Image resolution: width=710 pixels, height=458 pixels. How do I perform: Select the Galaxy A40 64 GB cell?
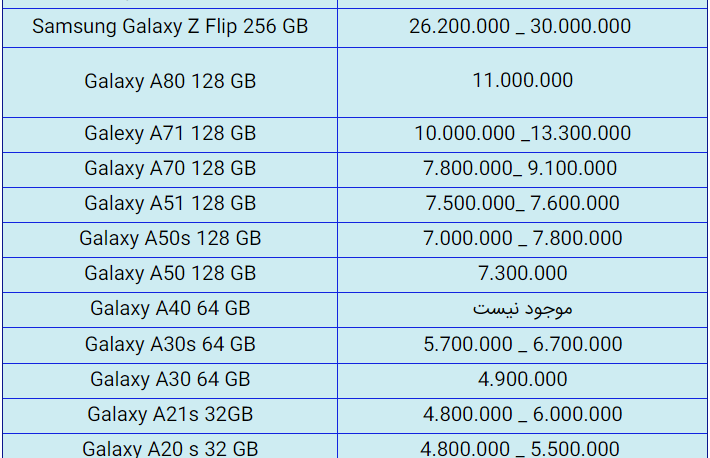(170, 309)
